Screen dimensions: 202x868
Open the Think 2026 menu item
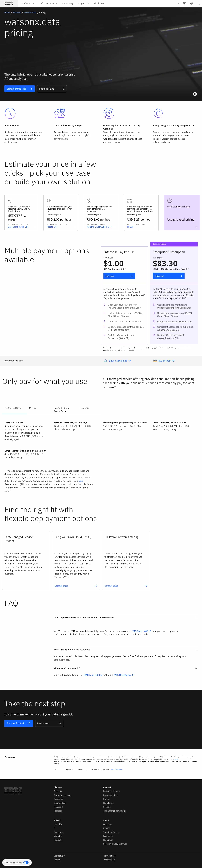pyautogui.click(x=99, y=3)
